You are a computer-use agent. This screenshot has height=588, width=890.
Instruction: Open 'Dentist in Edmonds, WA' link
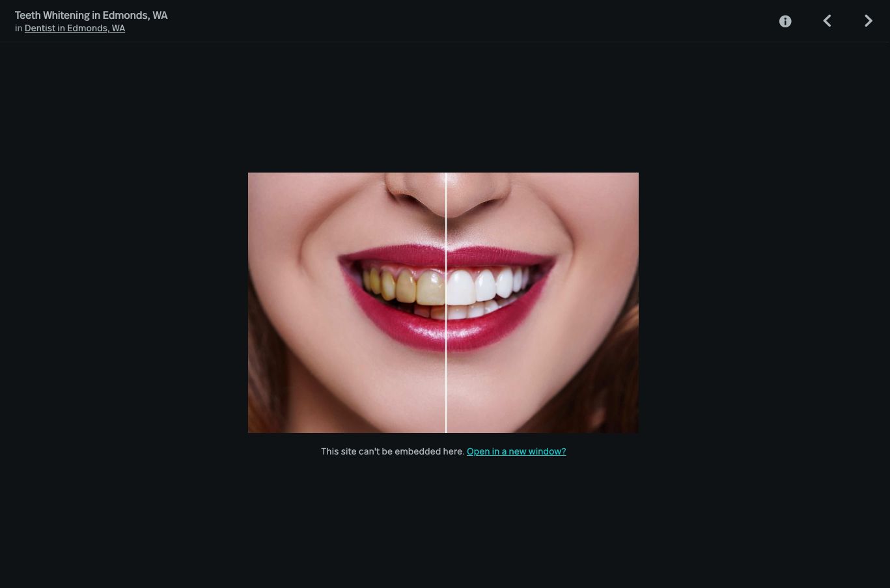[x=75, y=28]
